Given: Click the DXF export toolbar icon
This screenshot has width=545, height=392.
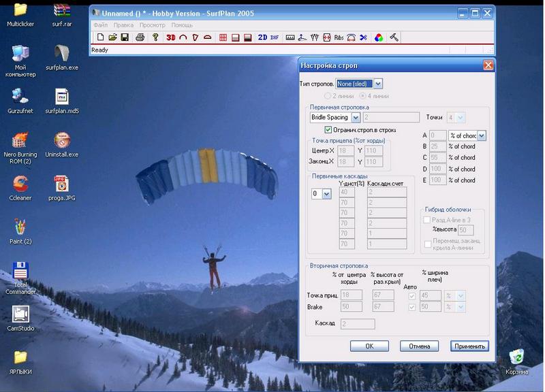Looking at the screenshot, I should pos(275,37).
